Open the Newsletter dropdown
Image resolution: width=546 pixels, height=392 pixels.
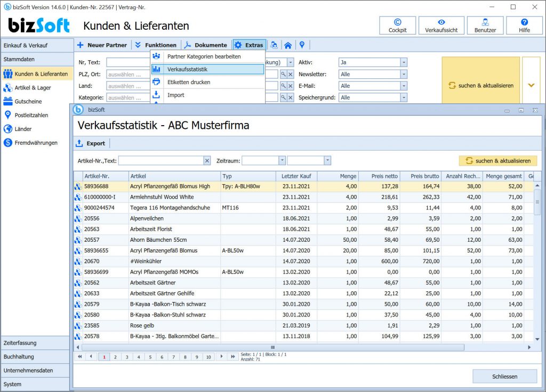tap(404, 74)
